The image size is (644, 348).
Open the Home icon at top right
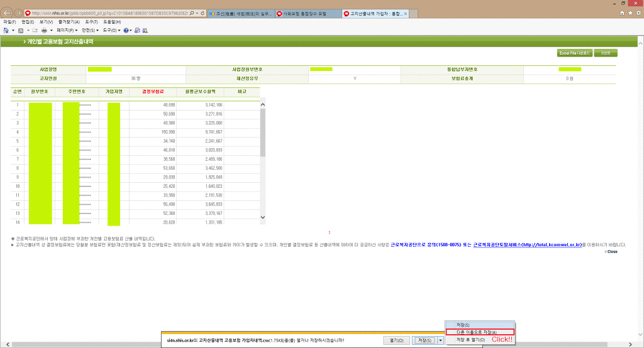point(623,13)
